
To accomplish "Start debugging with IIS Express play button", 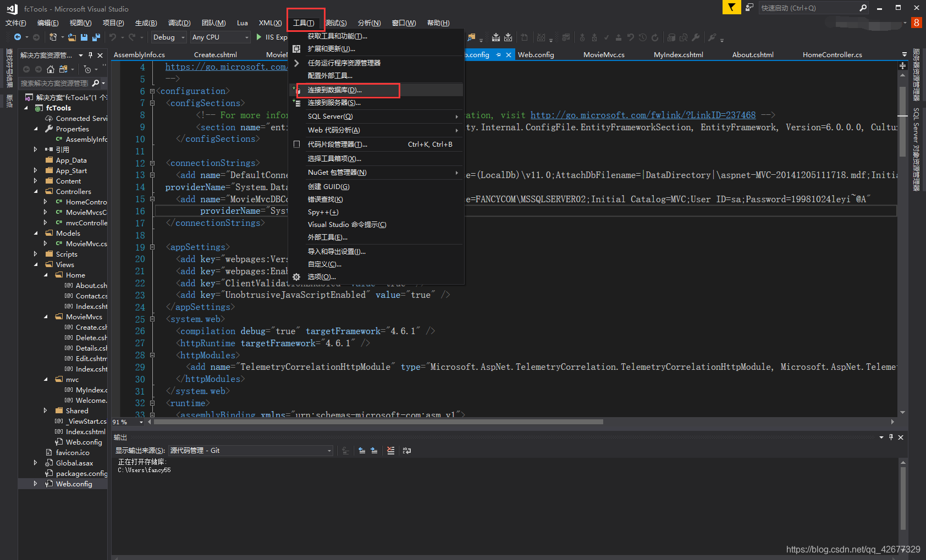I will click(x=259, y=37).
